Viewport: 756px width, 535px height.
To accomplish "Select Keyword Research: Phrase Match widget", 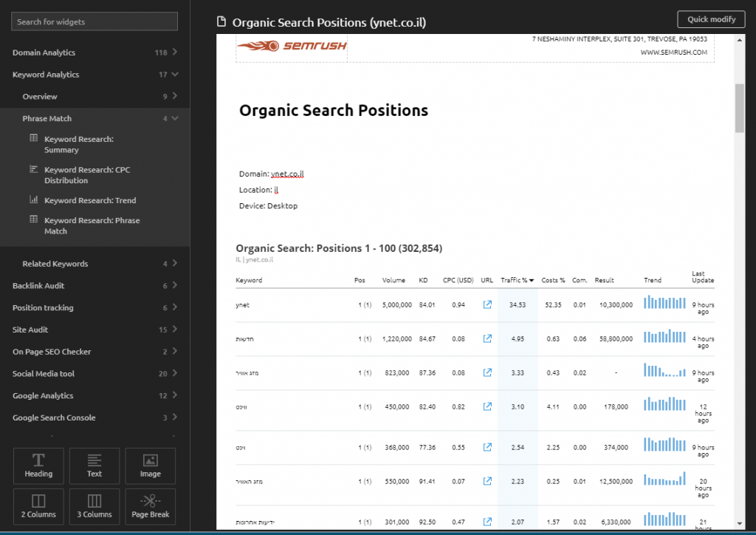I will coord(92,226).
